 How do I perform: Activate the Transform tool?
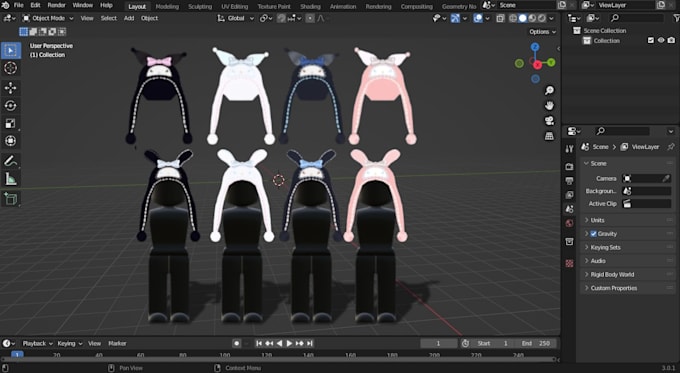10,141
